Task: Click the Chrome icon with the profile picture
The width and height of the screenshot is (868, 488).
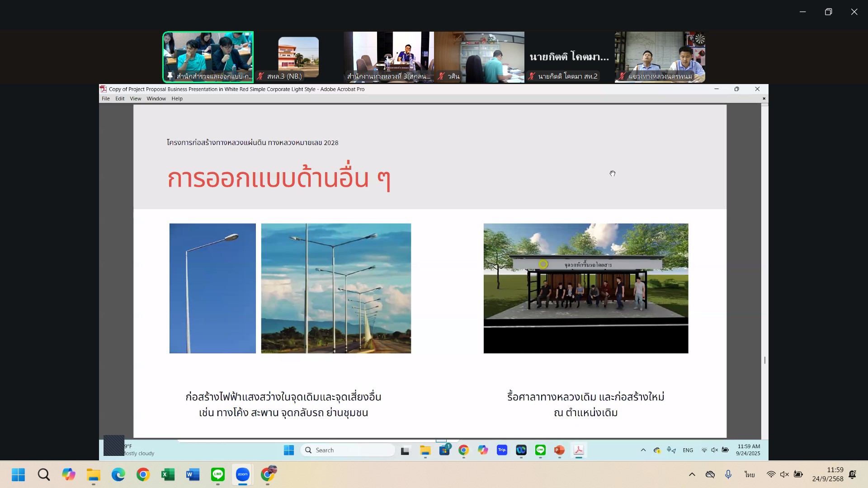Action: pos(268,474)
